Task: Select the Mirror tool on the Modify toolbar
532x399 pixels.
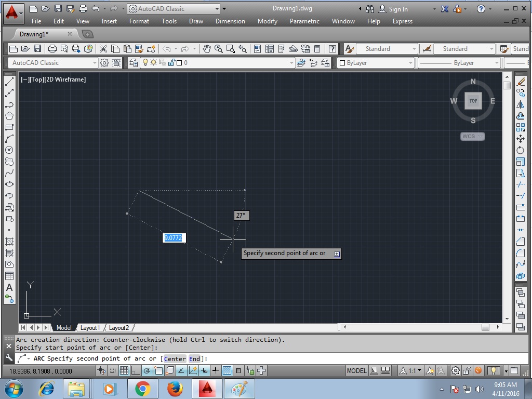Action: tap(521, 104)
